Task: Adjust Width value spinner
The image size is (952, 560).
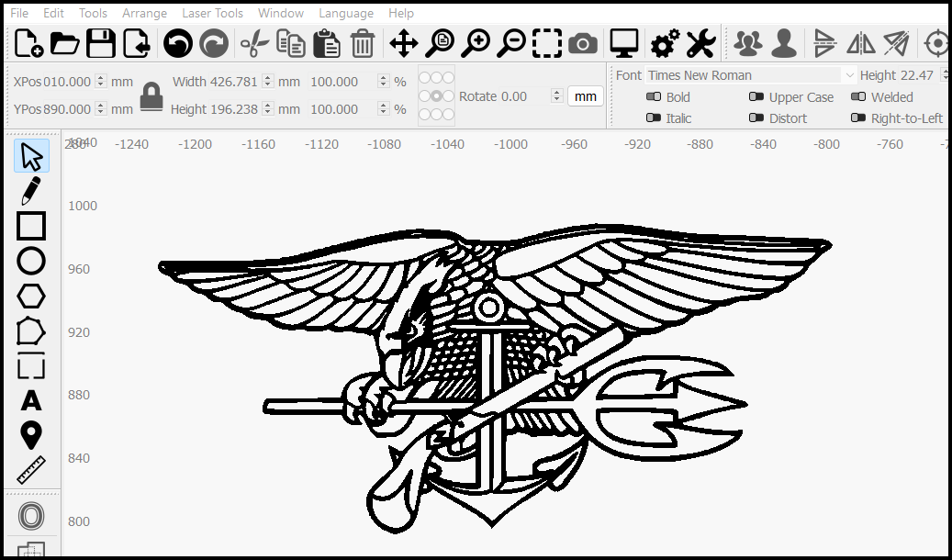Action: tap(268, 82)
